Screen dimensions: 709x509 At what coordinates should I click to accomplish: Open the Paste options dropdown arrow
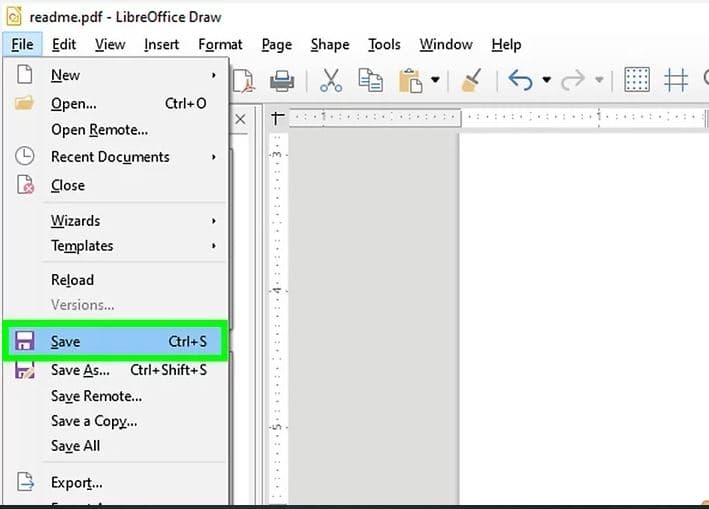coord(435,80)
